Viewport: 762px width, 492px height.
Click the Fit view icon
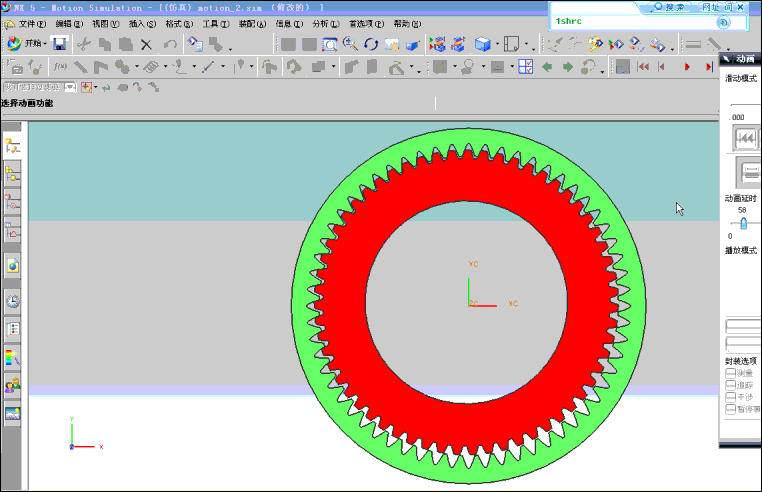coord(329,45)
